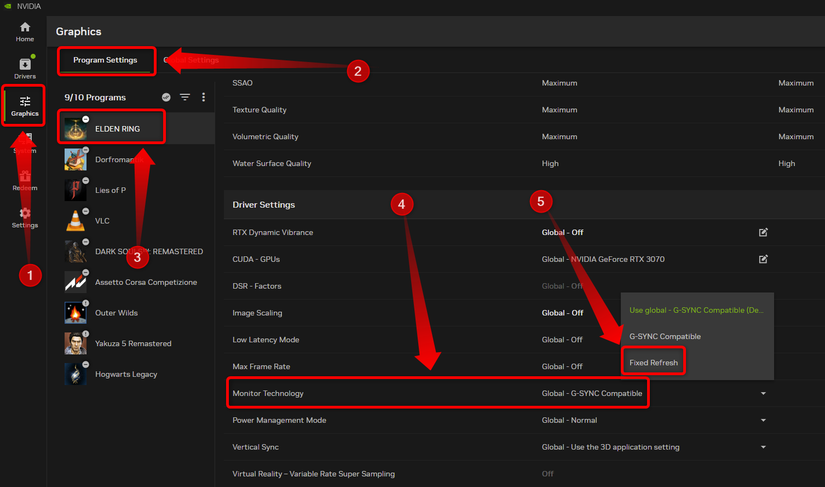Edit the RTX Dynamic Vibrance setting
Viewport: 825px width, 487px height.
tap(763, 232)
